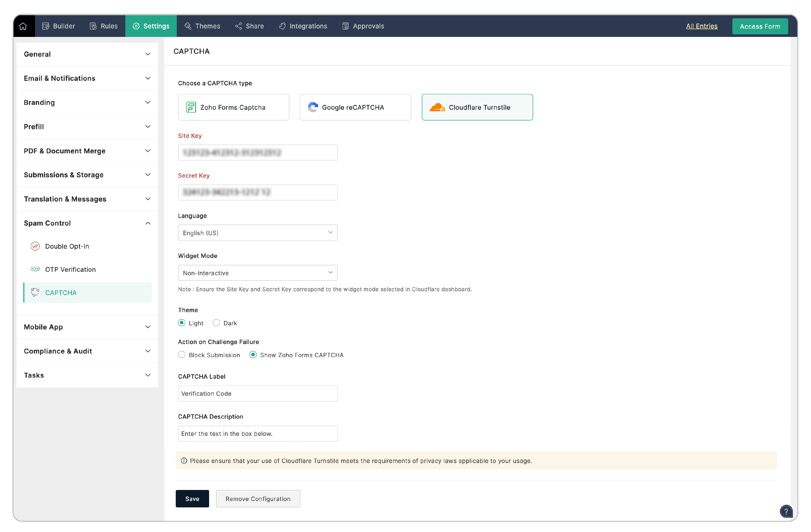Click the help question mark icon

pos(786,511)
